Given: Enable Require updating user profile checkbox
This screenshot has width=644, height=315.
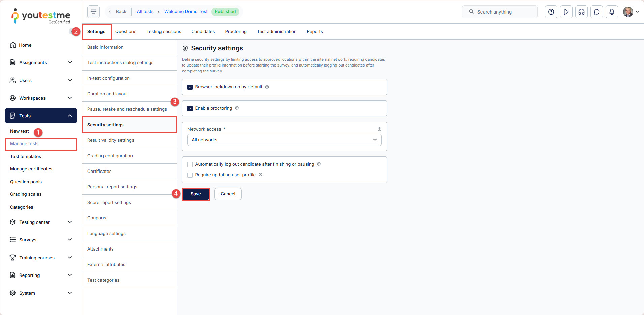Looking at the screenshot, I should click(x=190, y=175).
